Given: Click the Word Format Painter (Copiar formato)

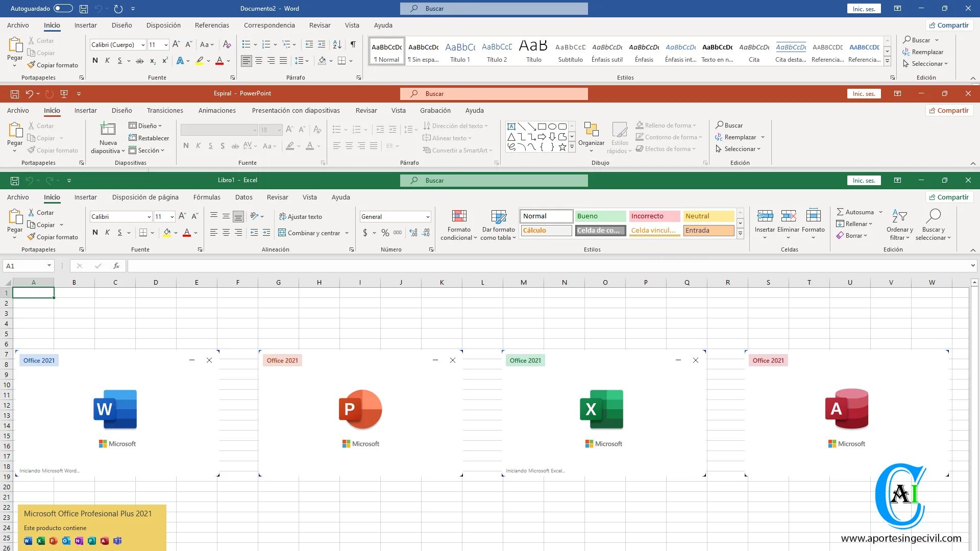Looking at the screenshot, I should [x=53, y=65].
